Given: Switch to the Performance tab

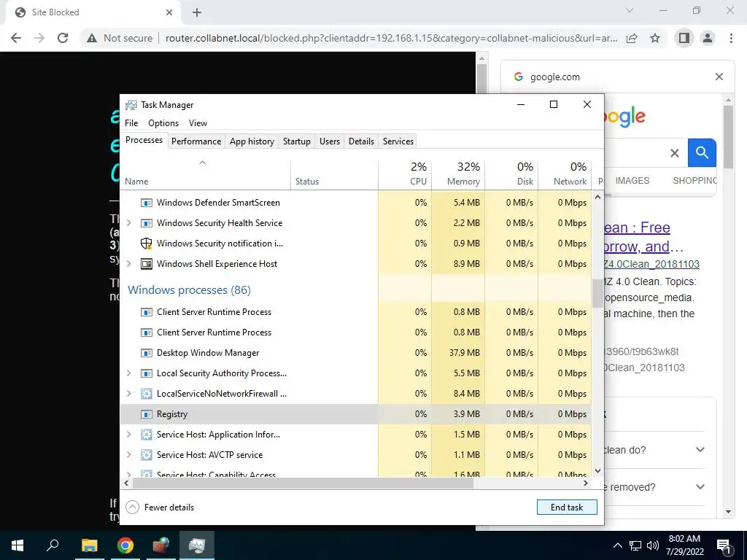Looking at the screenshot, I should (x=196, y=141).
